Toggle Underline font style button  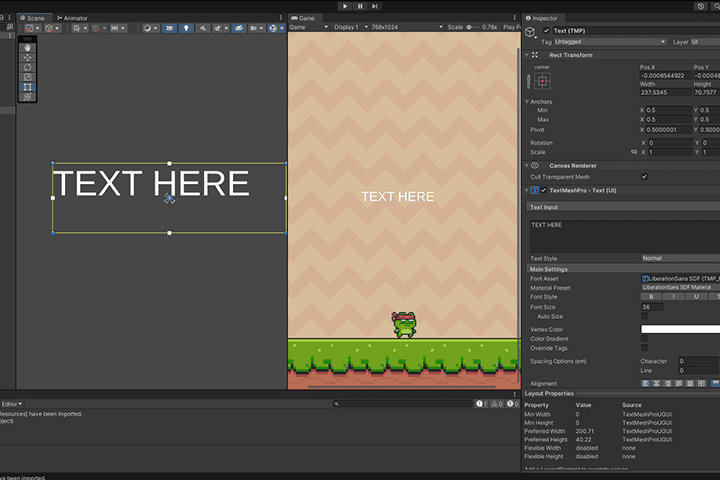pyautogui.click(x=696, y=297)
